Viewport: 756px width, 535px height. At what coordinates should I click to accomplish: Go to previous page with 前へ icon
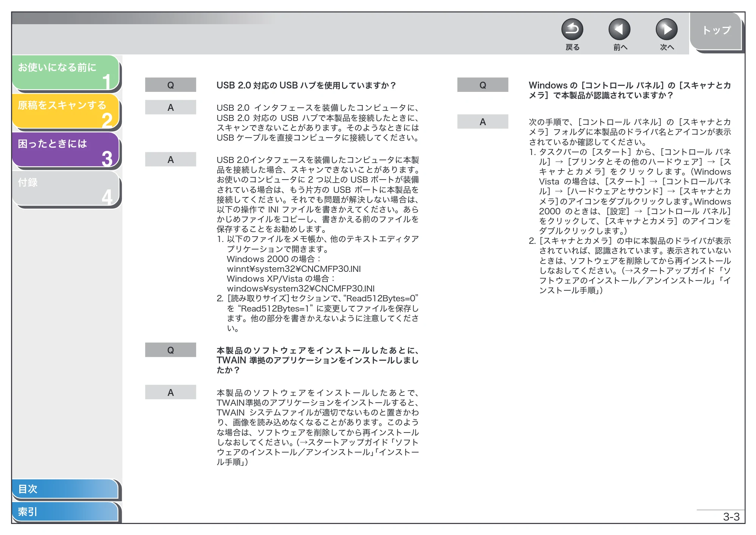point(619,29)
